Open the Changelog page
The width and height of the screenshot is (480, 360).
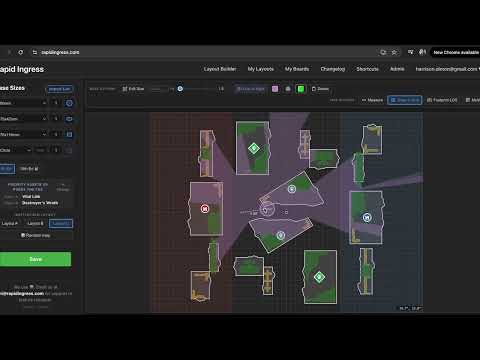pos(333,69)
